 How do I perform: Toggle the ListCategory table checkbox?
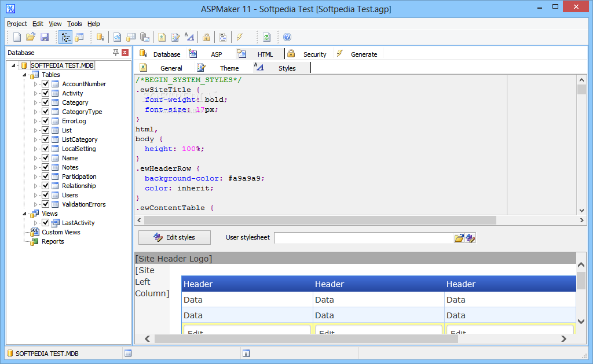[45, 139]
